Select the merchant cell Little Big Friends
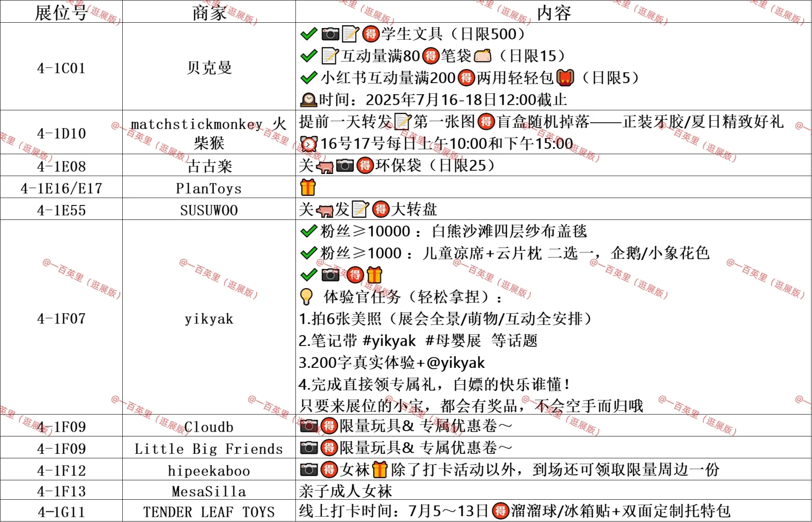 pos(209,448)
